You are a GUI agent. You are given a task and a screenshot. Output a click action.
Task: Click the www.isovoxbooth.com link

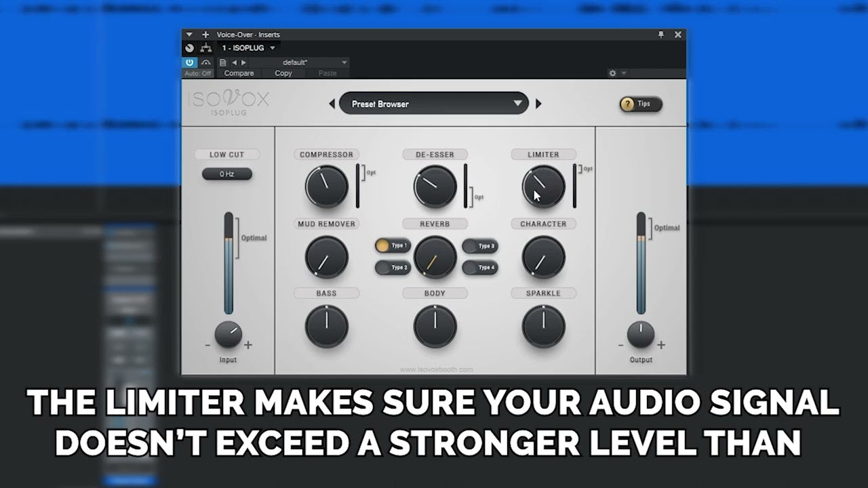[436, 370]
